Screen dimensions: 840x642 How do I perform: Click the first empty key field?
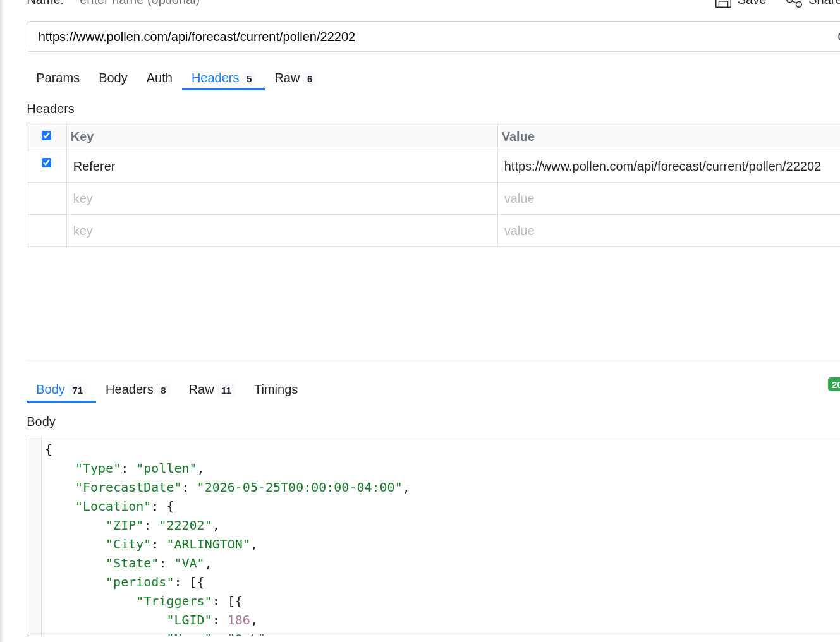point(282,198)
